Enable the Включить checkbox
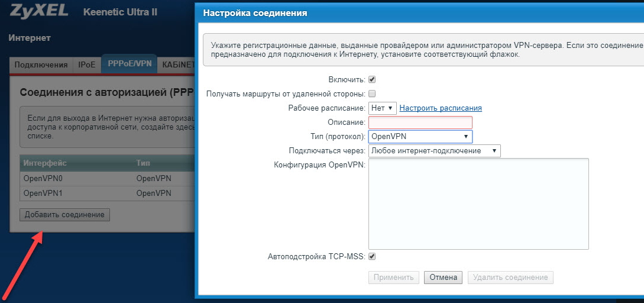The height and width of the screenshot is (303, 644). point(372,79)
